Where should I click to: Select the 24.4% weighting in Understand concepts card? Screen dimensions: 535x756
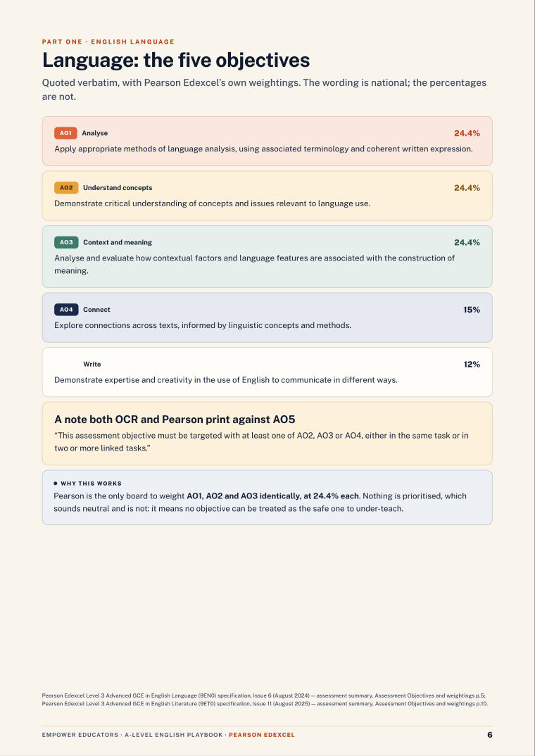[467, 187]
